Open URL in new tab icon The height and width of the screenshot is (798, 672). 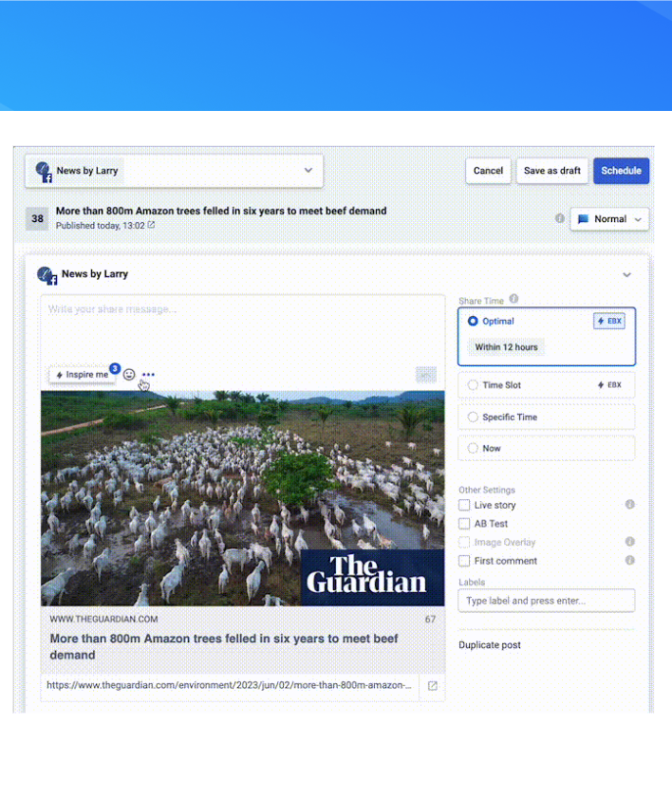tap(432, 685)
